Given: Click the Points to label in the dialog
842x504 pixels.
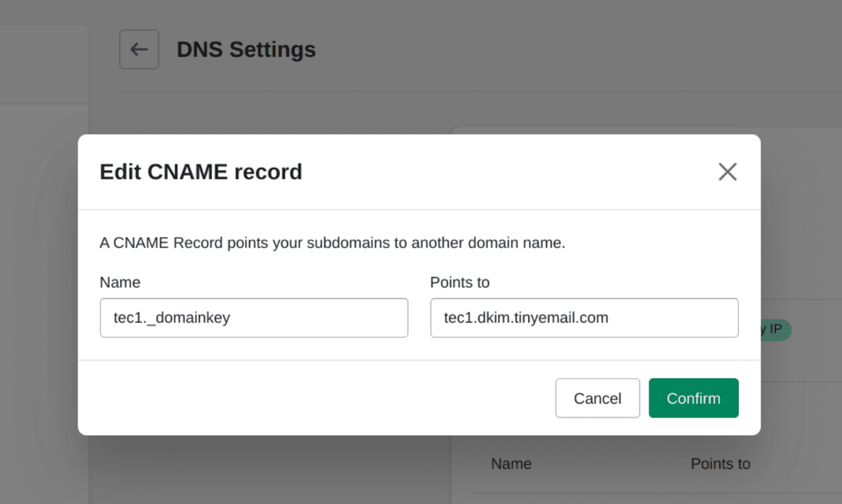Looking at the screenshot, I should [x=459, y=282].
